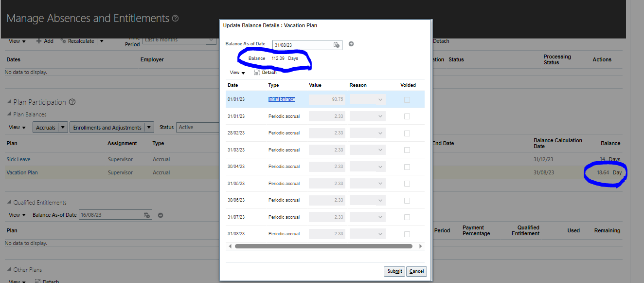This screenshot has width=644, height=283.
Task: Open the View menu inside the dialog
Action: click(x=235, y=72)
